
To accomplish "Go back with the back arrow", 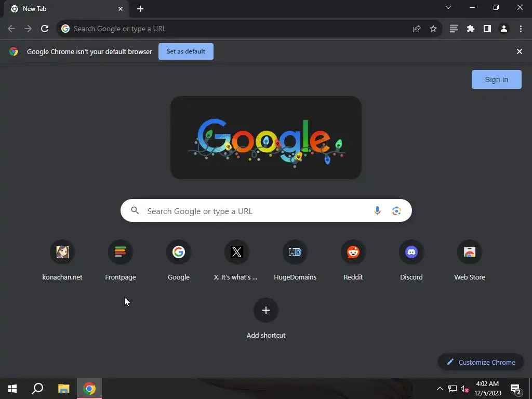I will tap(11, 29).
